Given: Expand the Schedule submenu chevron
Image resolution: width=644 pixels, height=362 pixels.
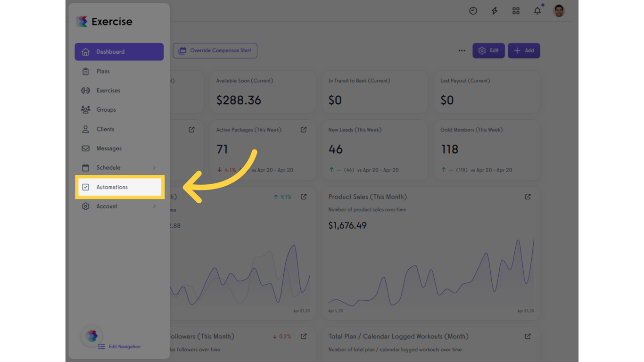Looking at the screenshot, I should (x=154, y=167).
